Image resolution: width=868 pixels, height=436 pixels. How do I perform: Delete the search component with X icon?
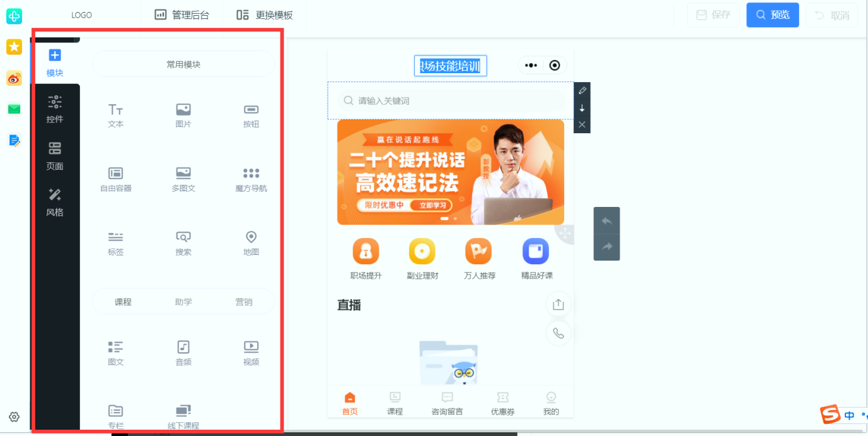582,125
